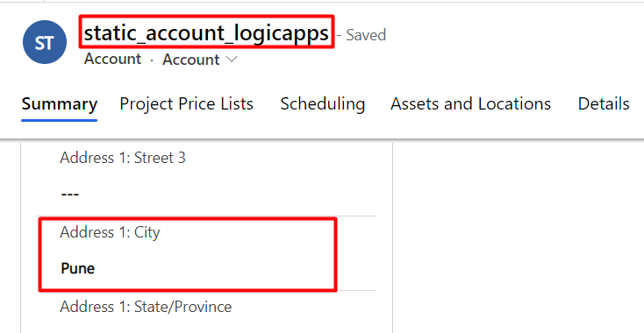The image size is (644, 333).
Task: Click the blank panel right of address section
Action: (x=519, y=237)
